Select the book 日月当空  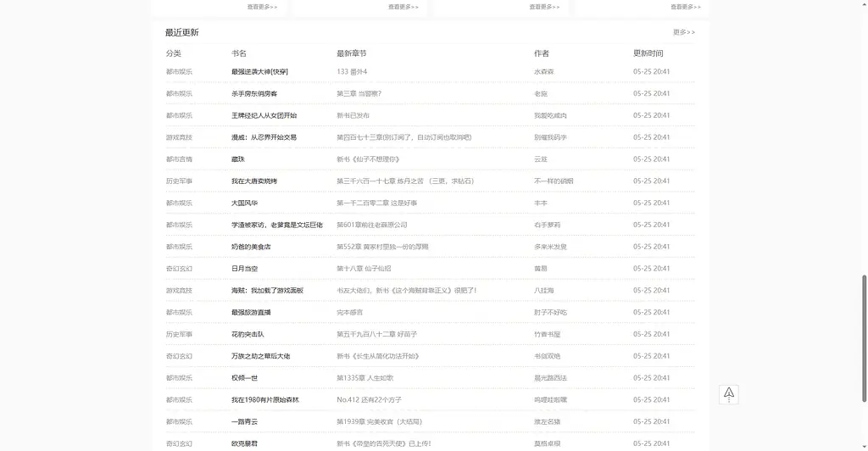[244, 269]
